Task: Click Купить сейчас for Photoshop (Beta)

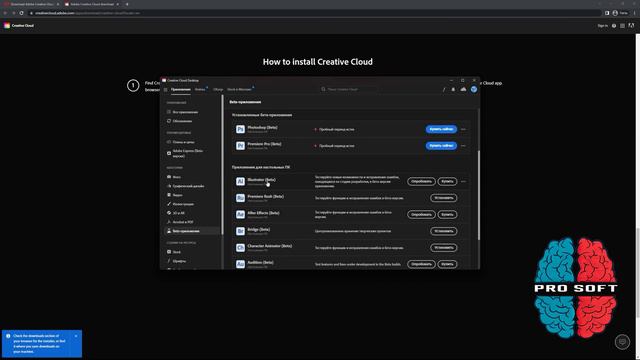Action: click(441, 129)
